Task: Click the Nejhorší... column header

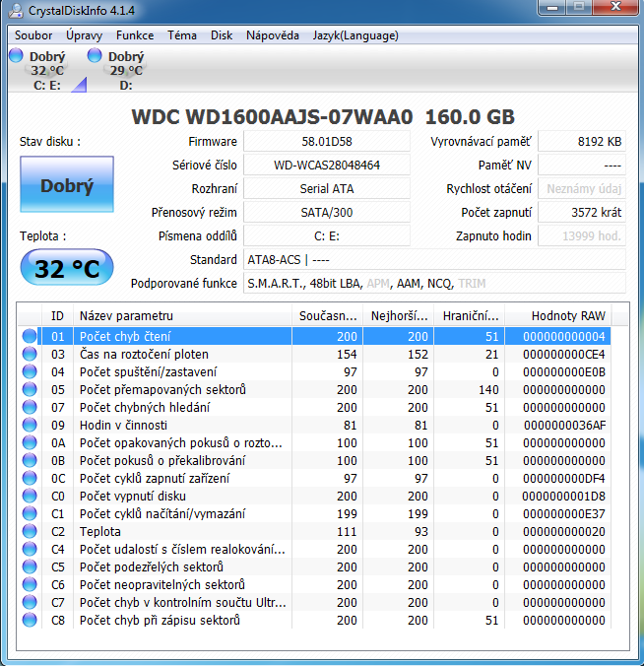Action: click(398, 315)
